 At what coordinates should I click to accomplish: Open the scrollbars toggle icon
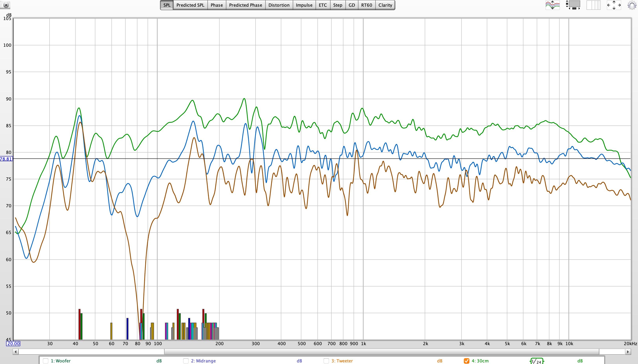click(573, 5)
